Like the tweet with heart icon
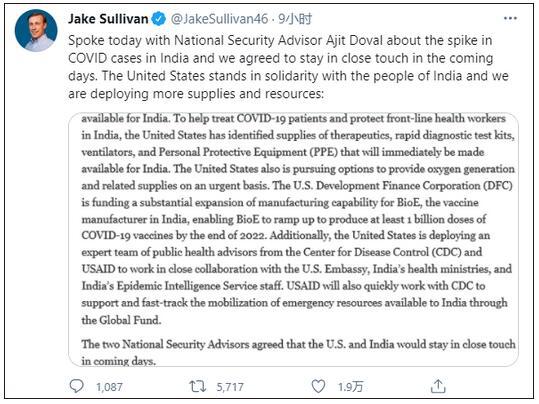Screen dimensions: 539x404 tap(318, 386)
